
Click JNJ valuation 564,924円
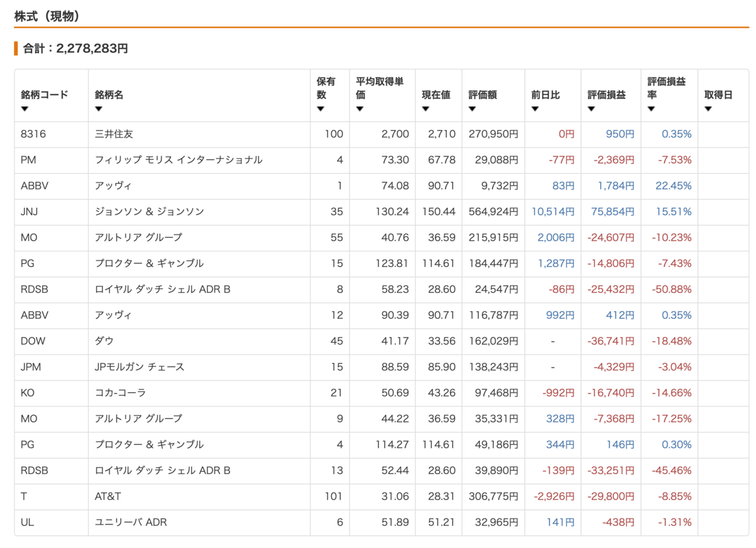[x=493, y=212]
